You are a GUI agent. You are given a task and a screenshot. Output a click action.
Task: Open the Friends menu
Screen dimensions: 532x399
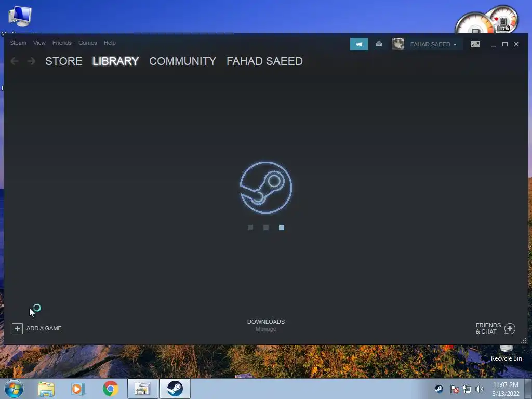tap(62, 43)
